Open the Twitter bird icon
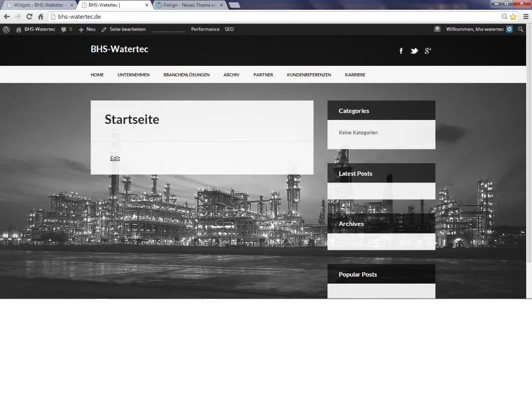This screenshot has width=532, height=409. pos(414,51)
